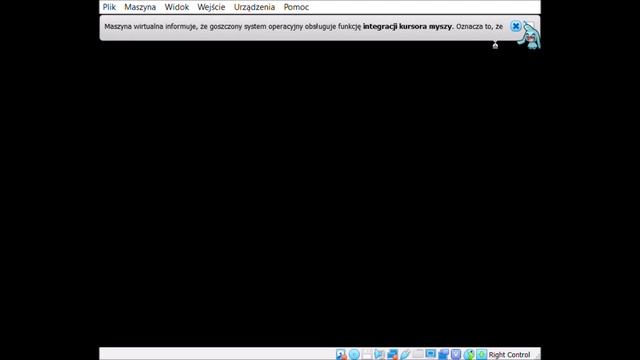This screenshot has width=640, height=360.
Task: Open the Pomoc menu
Action: 296,7
